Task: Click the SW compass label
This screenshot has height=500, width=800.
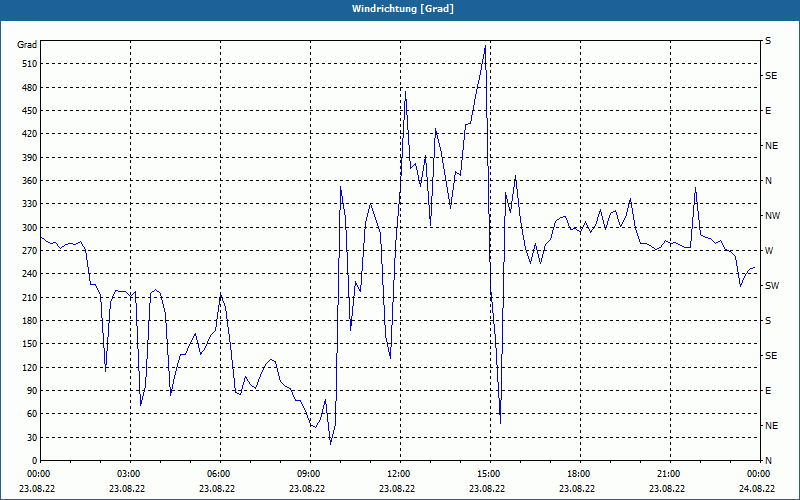Action: coord(772,286)
